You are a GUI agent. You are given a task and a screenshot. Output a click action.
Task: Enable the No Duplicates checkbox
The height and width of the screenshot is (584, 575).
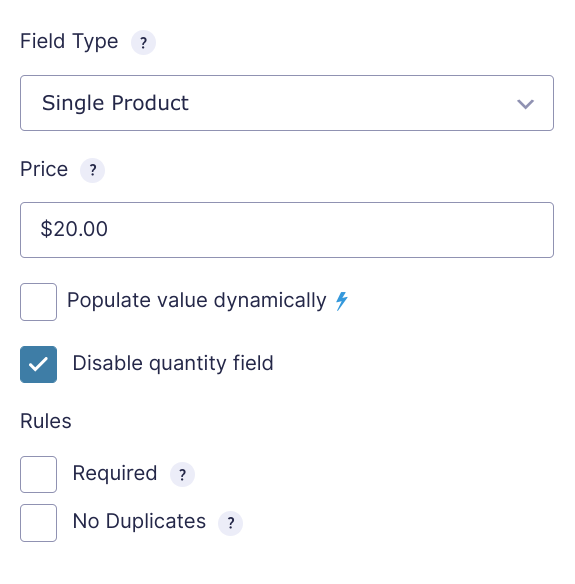(38, 523)
